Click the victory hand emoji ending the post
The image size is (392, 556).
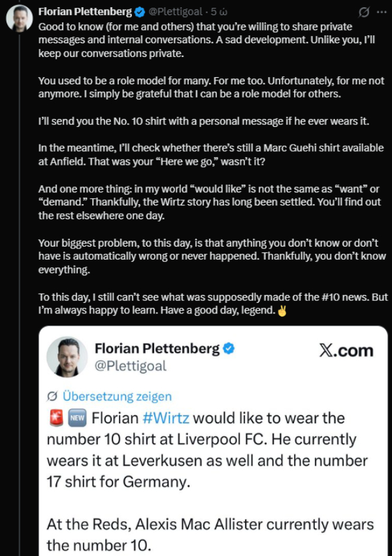click(282, 311)
